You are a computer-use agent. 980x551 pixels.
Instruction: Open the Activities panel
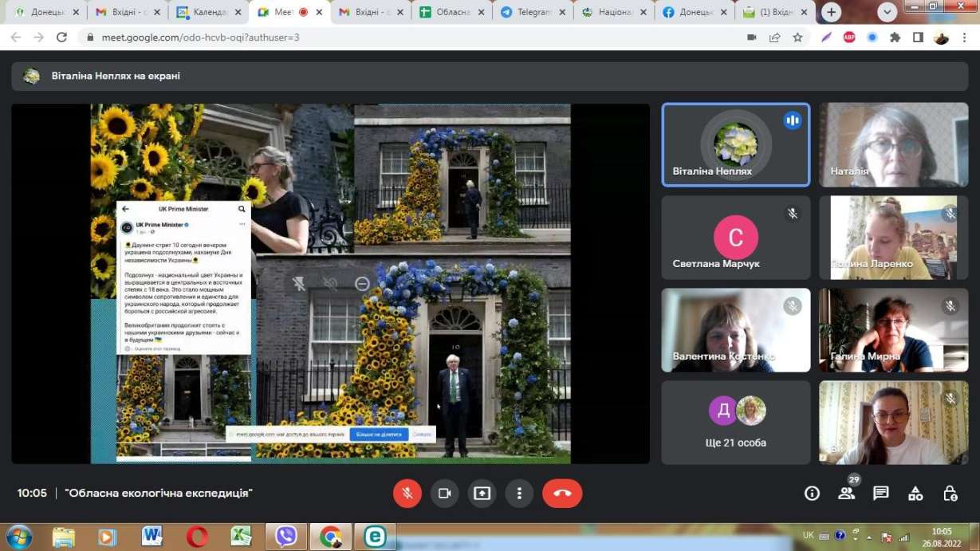click(915, 494)
